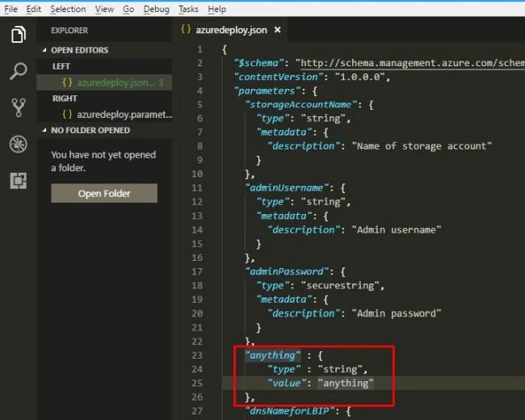Open the Debug view icon

pyautogui.click(x=18, y=144)
